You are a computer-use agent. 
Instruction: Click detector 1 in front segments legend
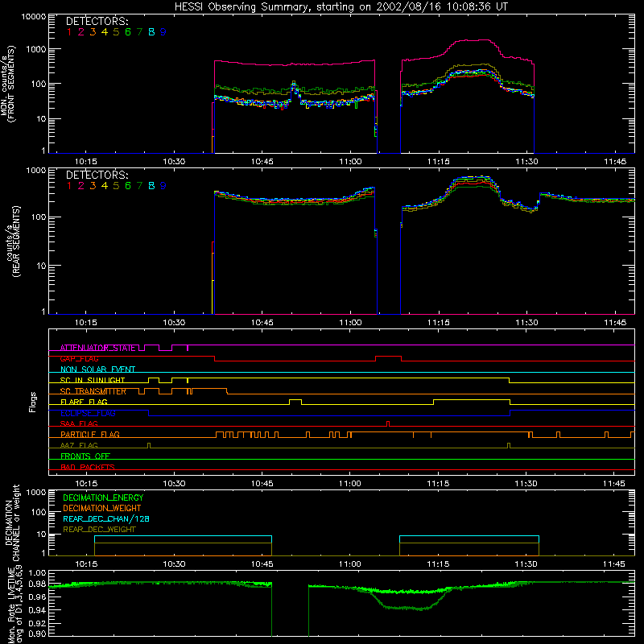point(69,32)
